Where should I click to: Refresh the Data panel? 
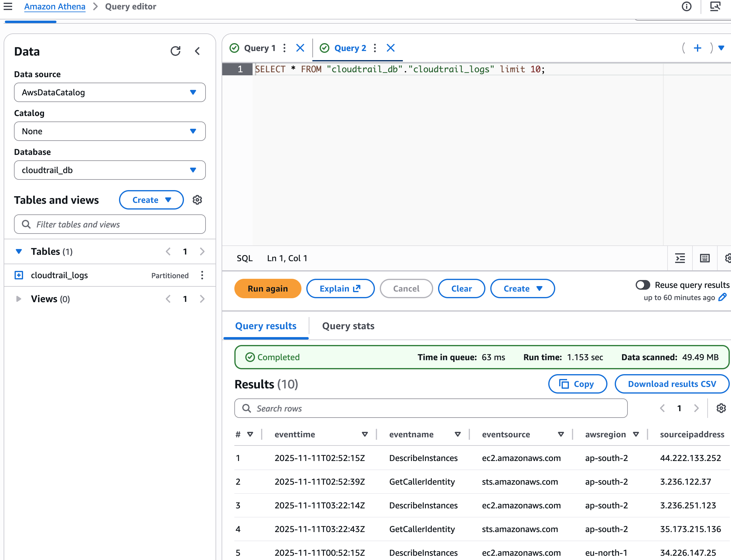coord(175,51)
